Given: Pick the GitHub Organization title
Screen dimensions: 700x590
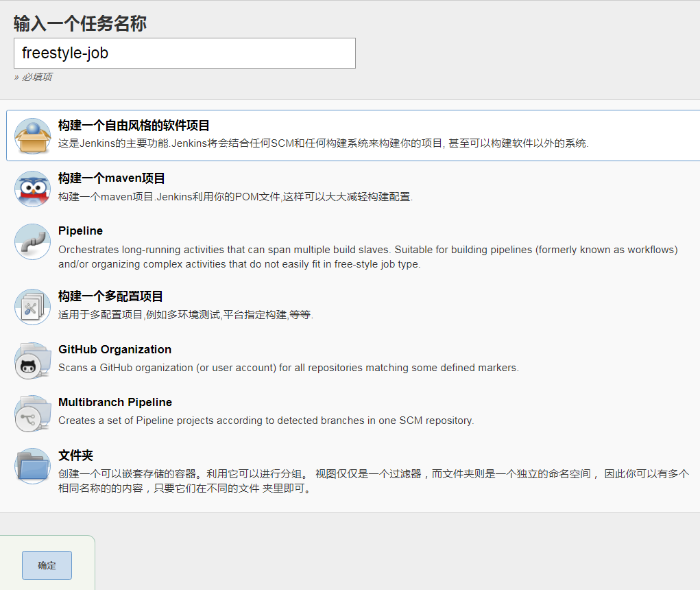Looking at the screenshot, I should tap(114, 349).
